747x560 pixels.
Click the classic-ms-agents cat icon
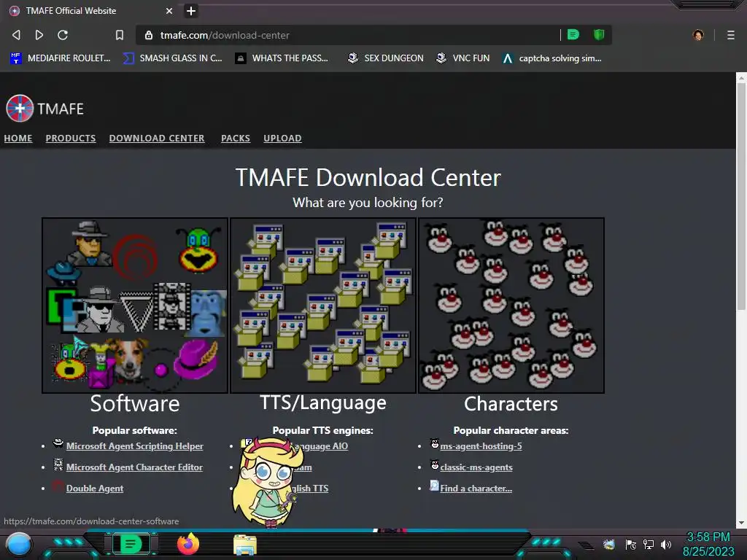pyautogui.click(x=435, y=464)
